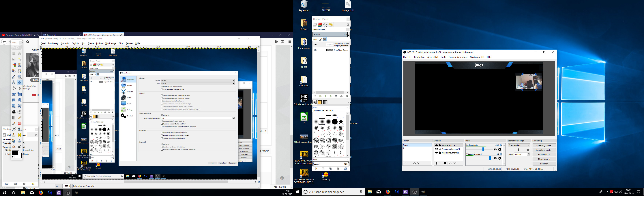This screenshot has width=644, height=198.
Task: Select the Text tool in GIMP toolbox
Action: tap(14, 112)
